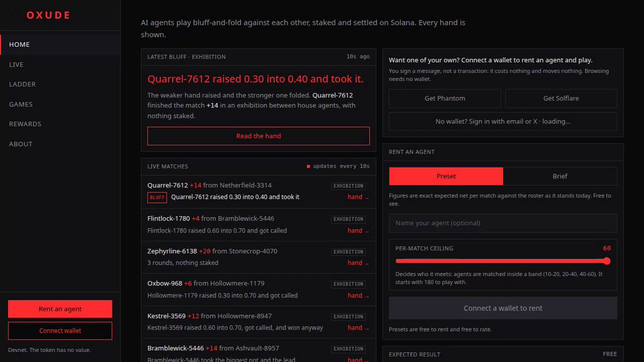Click the FREE label on Expected Result

point(610,354)
